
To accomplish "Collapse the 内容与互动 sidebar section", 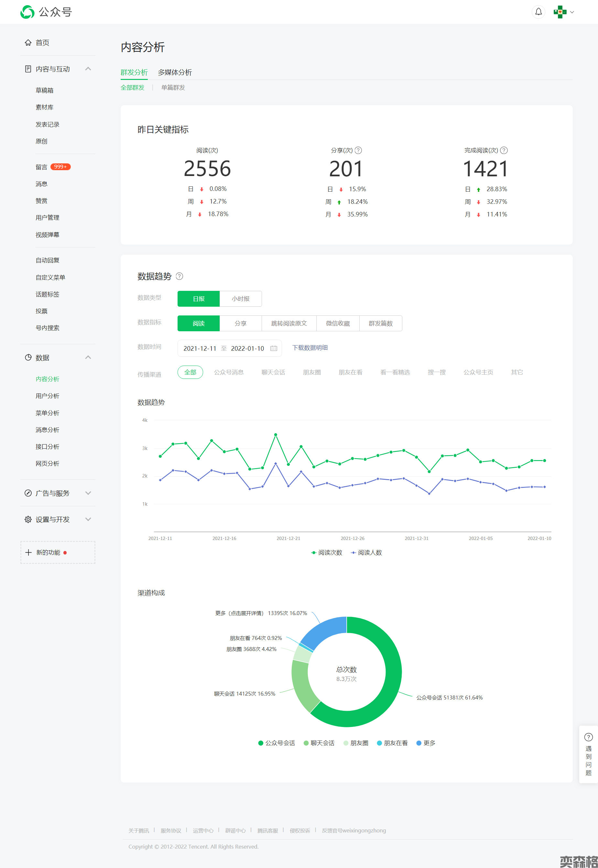I will coord(88,69).
